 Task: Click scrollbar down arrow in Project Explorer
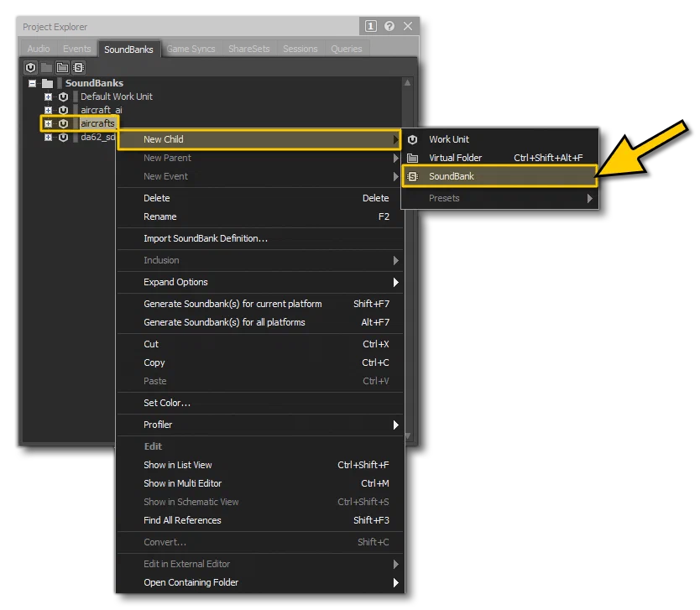408,436
